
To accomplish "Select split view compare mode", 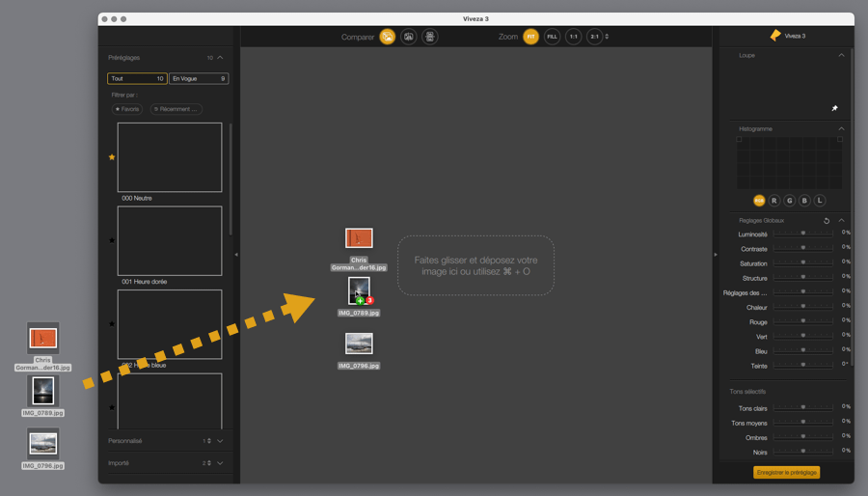I will tap(409, 37).
